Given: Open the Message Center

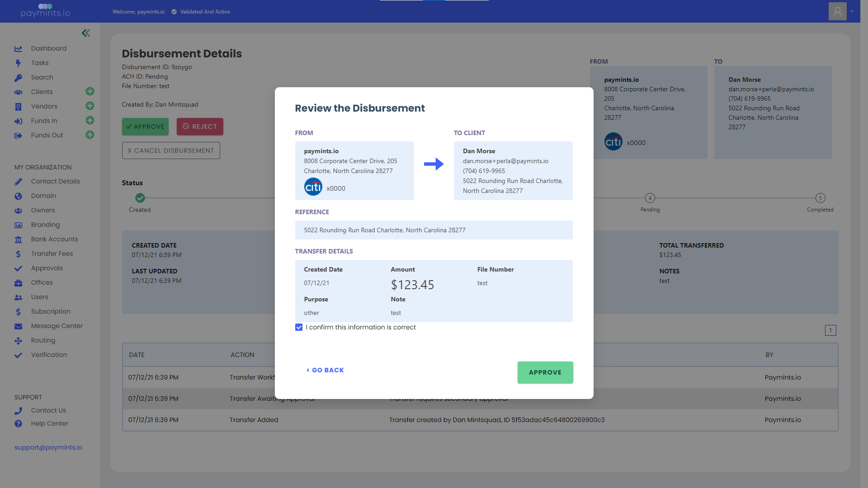Looking at the screenshot, I should tap(57, 326).
